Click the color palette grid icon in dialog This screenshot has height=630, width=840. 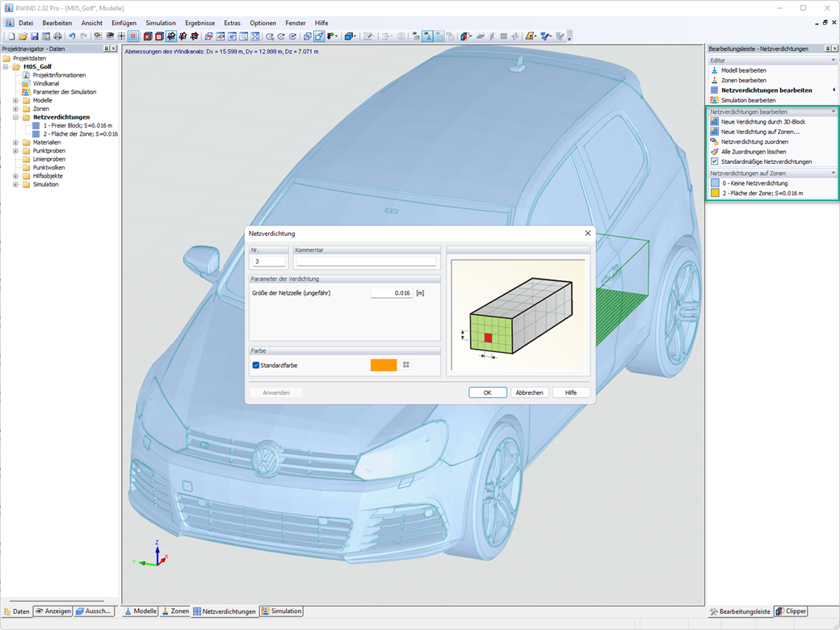click(406, 365)
